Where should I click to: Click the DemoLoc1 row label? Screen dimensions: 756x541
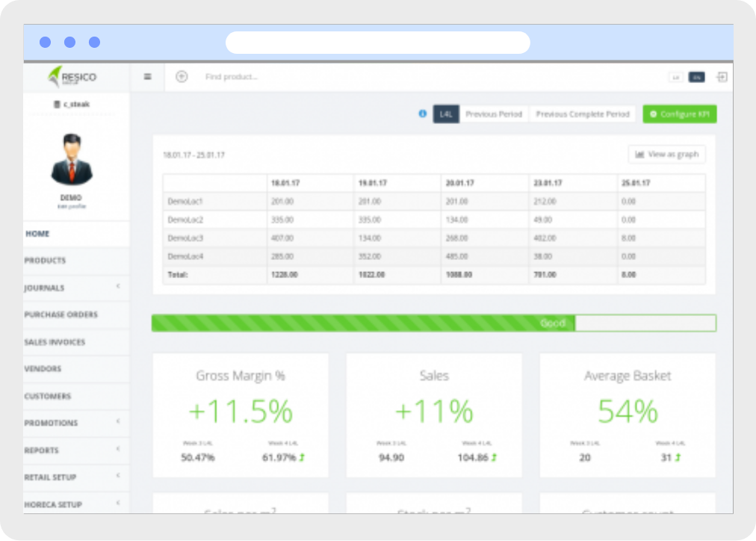coord(185,202)
